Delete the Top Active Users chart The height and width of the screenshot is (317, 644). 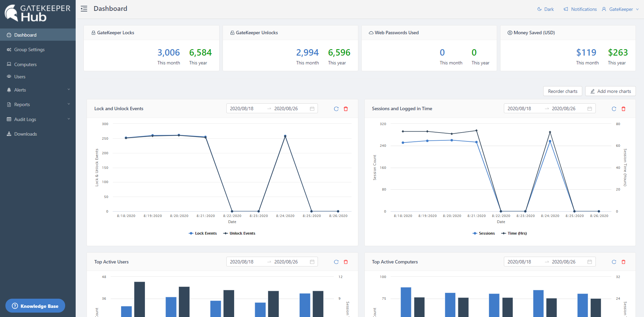(x=346, y=262)
